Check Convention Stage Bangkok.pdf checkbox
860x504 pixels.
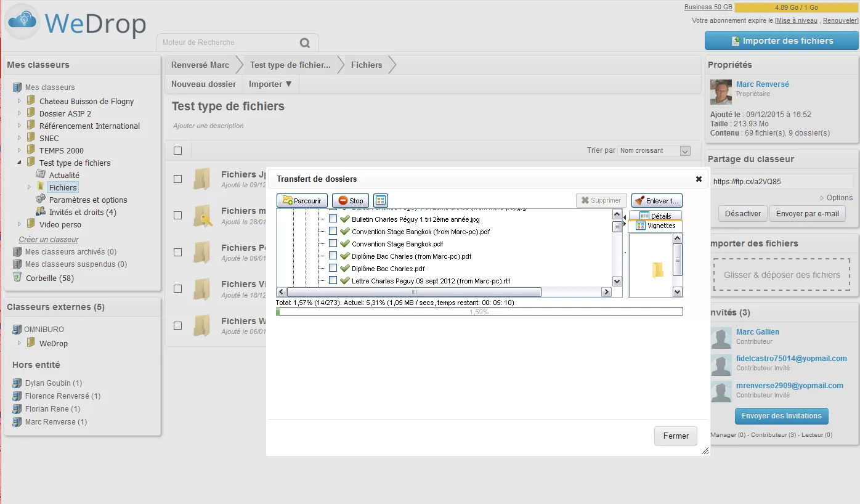(x=333, y=243)
